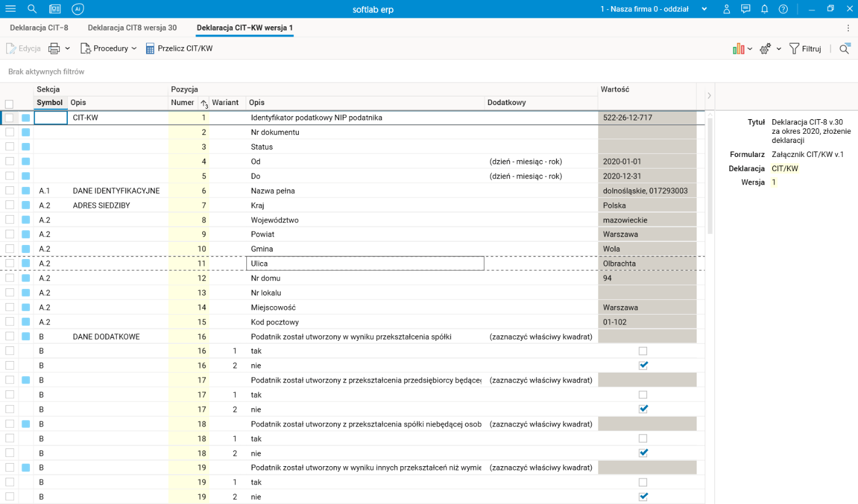Screen dimensions: 858x504
Task: Click the help question mark icon
Action: (x=783, y=9)
